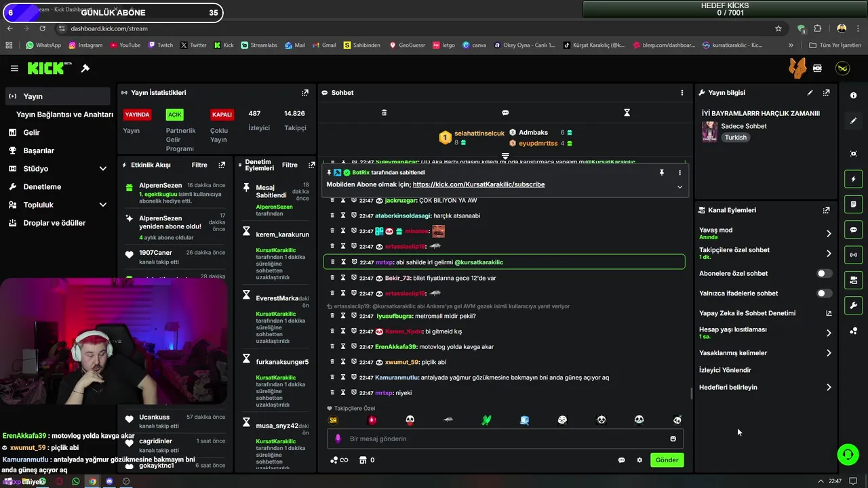Delete jackruzgar's message with its trash icon
Viewport: 868px width, 488px height.
pyautogui.click(x=332, y=201)
